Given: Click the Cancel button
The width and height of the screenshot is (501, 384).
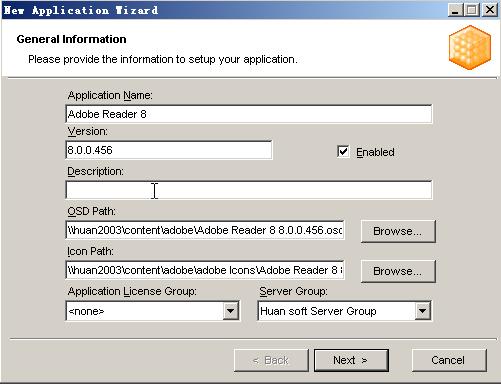Looking at the screenshot, I should point(449,360).
